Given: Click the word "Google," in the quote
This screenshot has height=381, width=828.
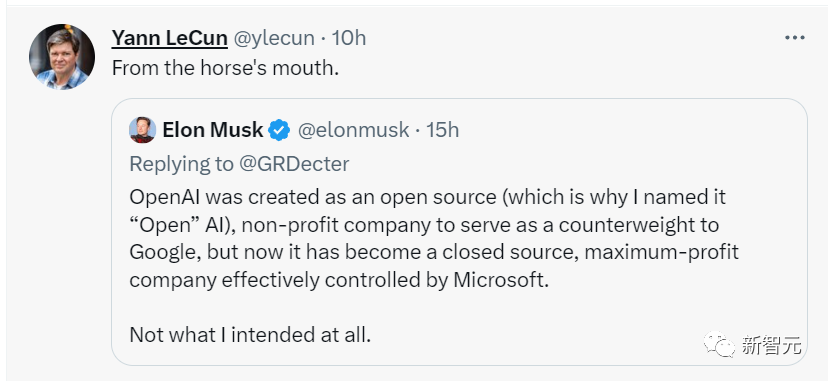Looking at the screenshot, I should point(165,253).
